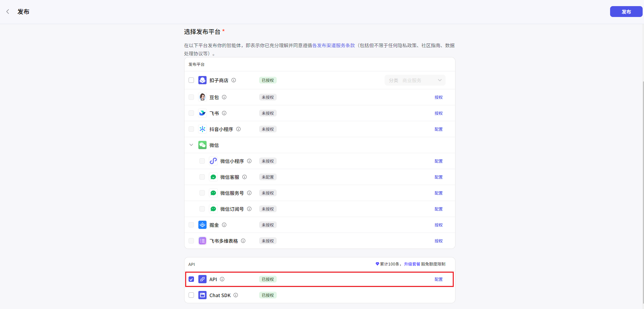Open info tooltip next to Chat SDK
This screenshot has height=309, width=644.
click(236, 295)
